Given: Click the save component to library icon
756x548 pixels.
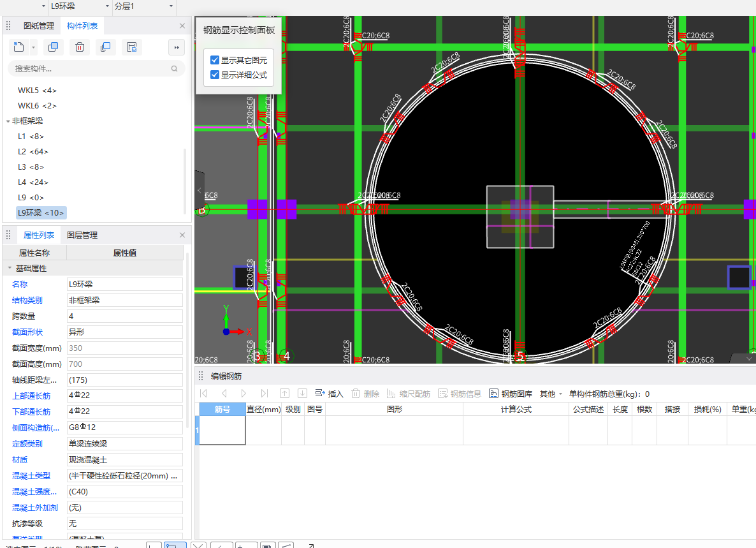Looking at the screenshot, I should (131, 47).
